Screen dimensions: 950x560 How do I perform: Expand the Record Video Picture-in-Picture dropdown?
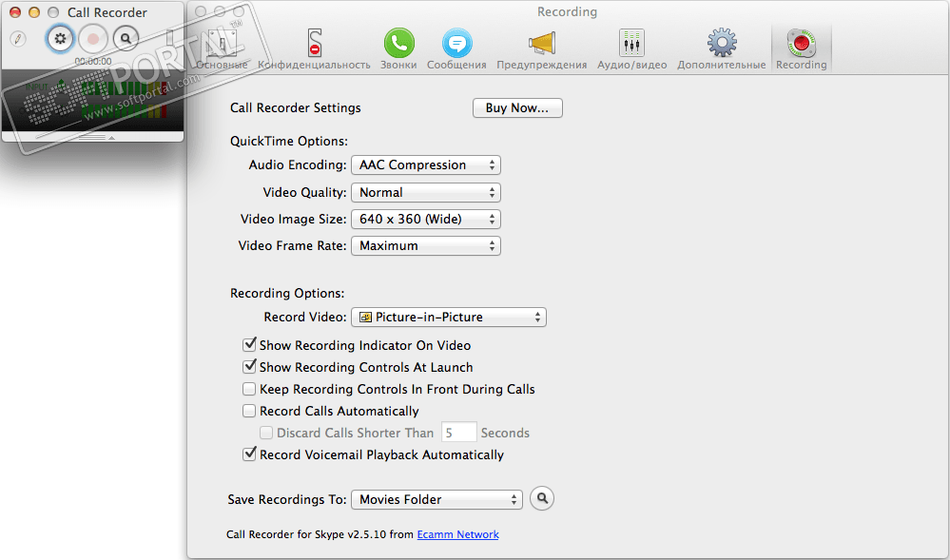[x=449, y=317]
